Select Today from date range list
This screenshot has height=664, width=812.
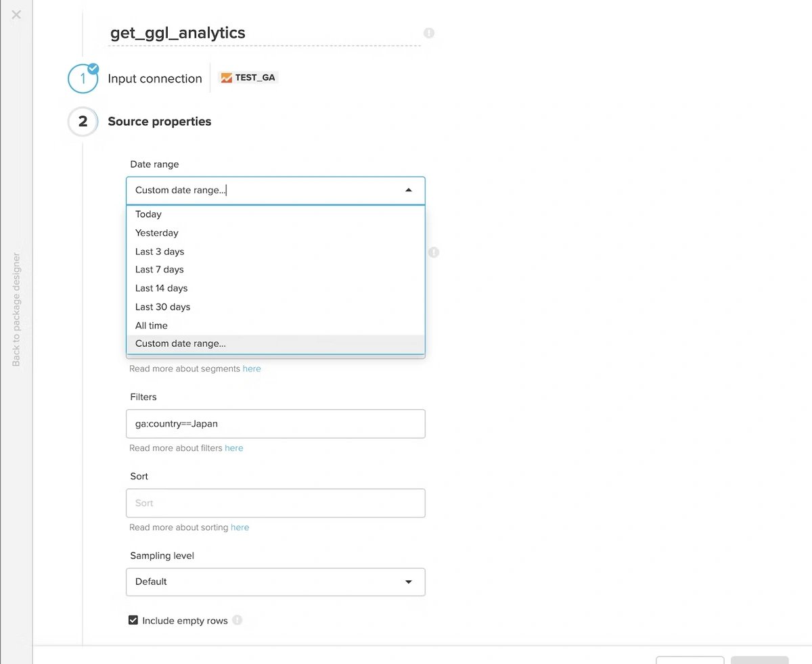point(275,214)
